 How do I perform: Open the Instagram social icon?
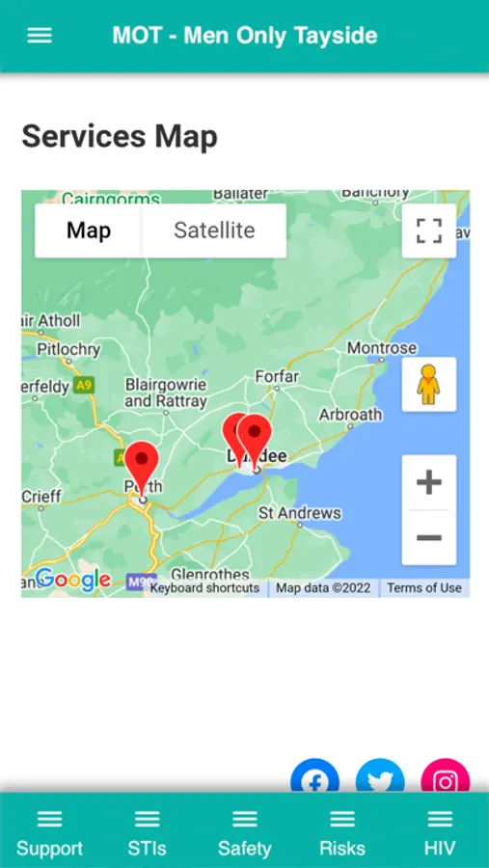446,775
